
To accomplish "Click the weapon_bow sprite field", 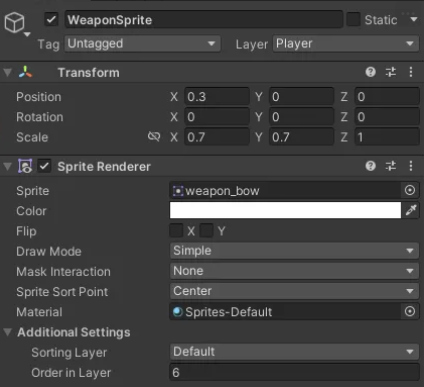I will point(285,191).
